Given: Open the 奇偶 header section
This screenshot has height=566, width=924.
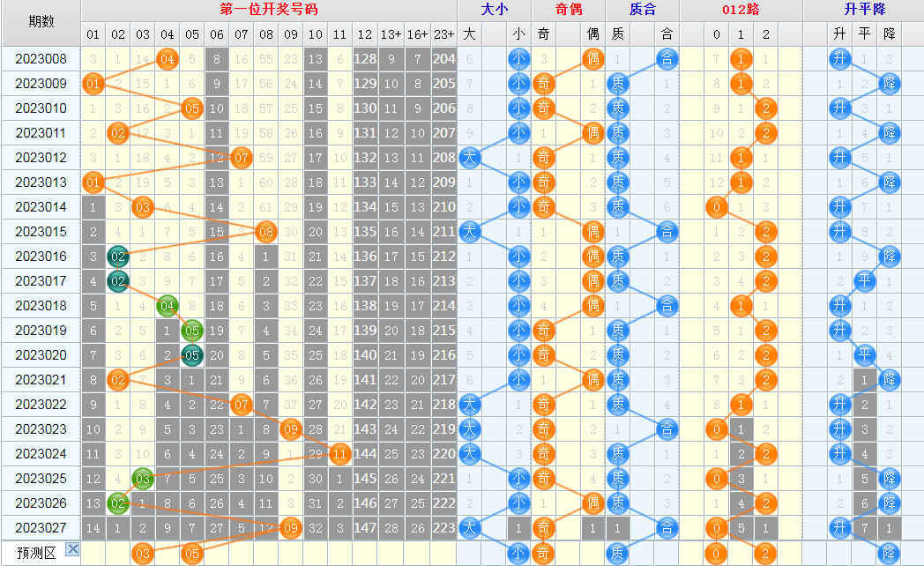Looking at the screenshot, I should 569,10.
